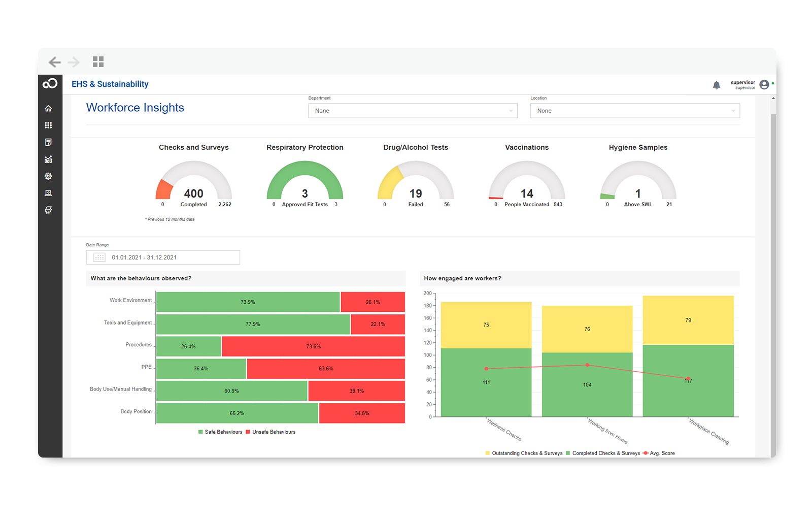
Task: Click the infinity logo at sidebar top
Action: point(50,84)
